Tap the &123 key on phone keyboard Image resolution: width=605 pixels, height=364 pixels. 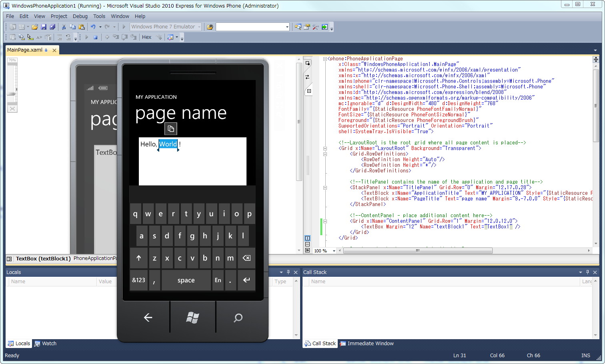click(139, 280)
